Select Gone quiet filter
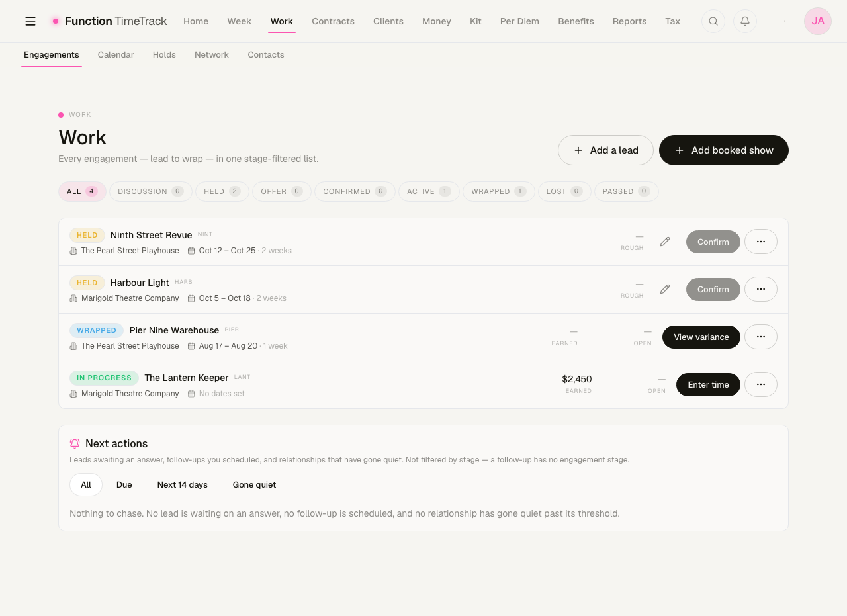Viewport: 847px width, 616px height. 255,484
